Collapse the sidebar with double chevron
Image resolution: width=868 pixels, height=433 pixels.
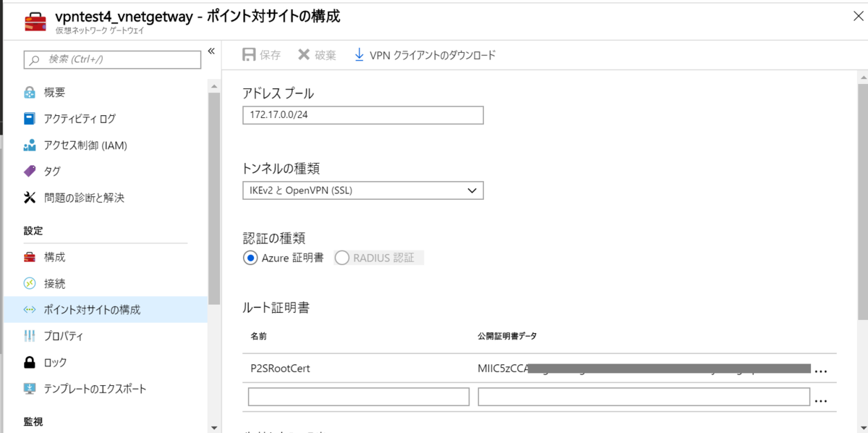pyautogui.click(x=211, y=51)
